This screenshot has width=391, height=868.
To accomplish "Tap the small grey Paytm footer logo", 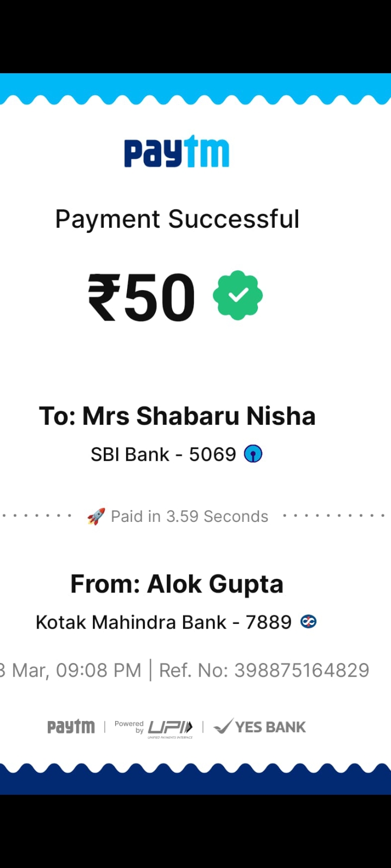I will tap(71, 727).
